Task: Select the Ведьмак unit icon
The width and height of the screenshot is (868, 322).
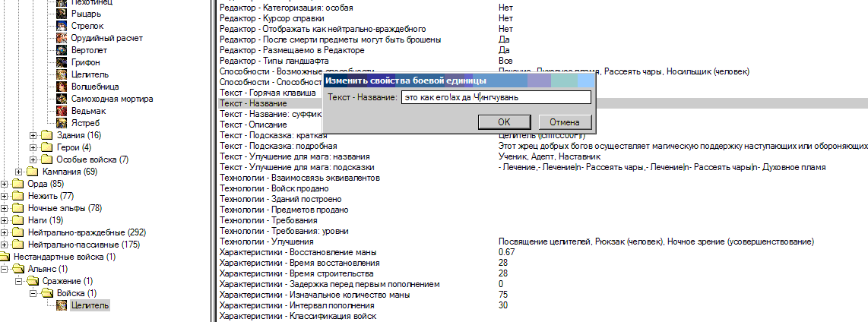Action: (62, 111)
